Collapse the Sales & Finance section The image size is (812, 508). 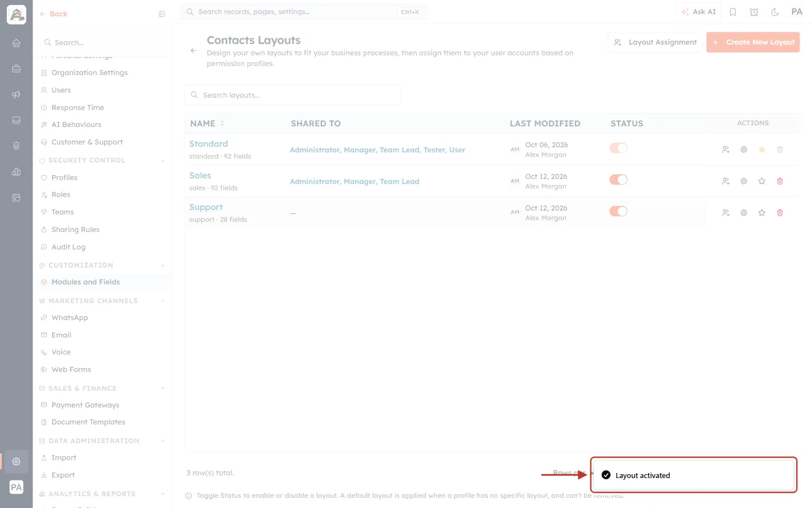[x=163, y=388]
